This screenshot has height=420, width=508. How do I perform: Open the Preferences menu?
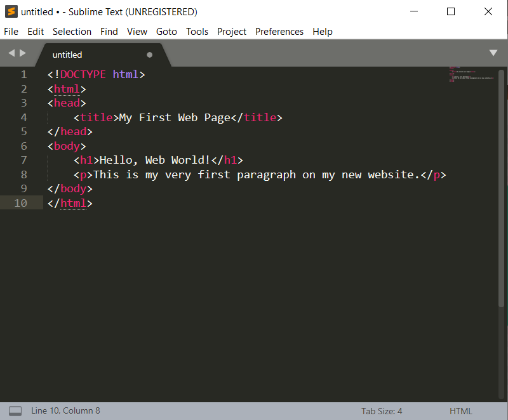(279, 31)
